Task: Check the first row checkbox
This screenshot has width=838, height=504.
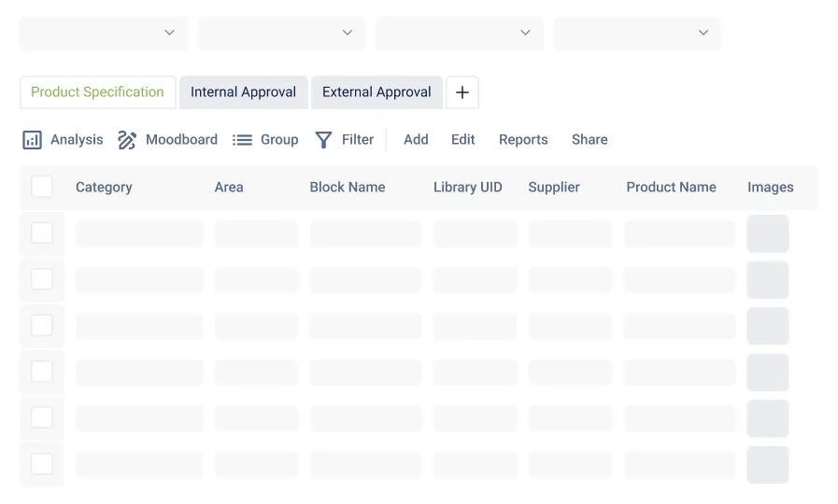Action: [42, 232]
